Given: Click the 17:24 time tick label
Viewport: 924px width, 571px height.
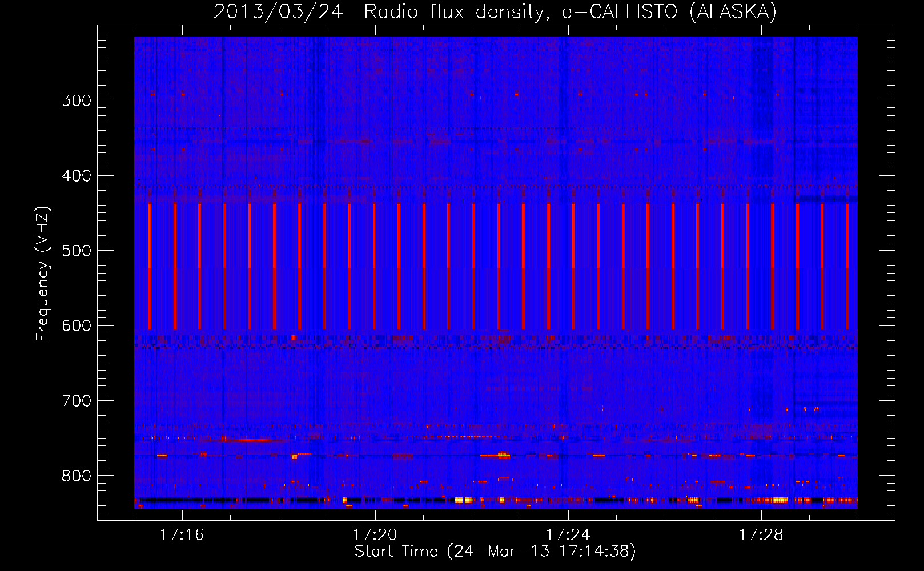Looking at the screenshot, I should [568, 535].
